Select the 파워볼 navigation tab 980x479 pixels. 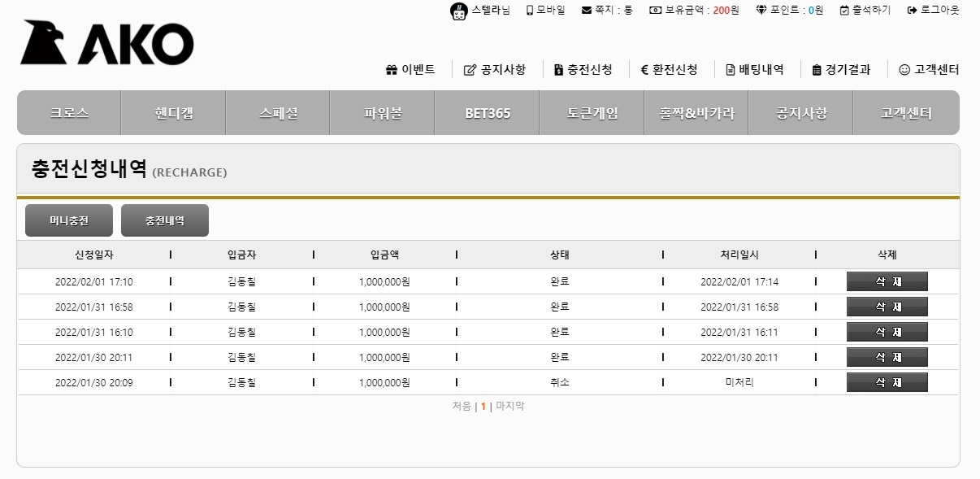tap(383, 113)
